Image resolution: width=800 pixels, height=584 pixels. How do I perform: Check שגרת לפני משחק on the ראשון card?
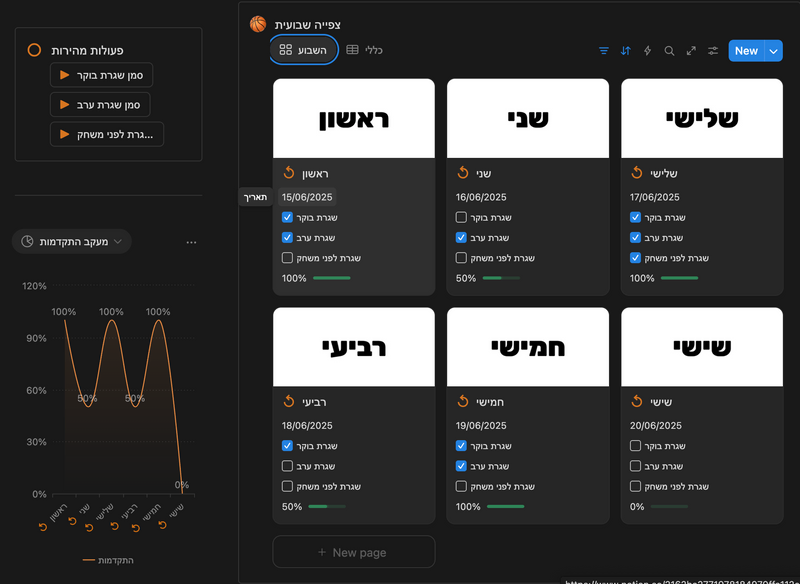(287, 258)
